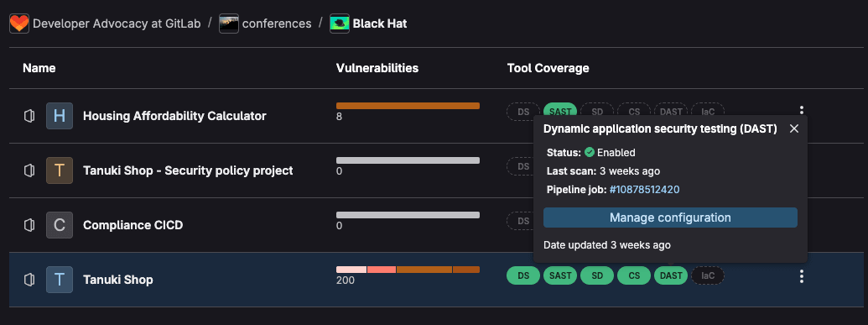
Task: Select the CS coverage badge for Tanuki Shop
Action: point(634,275)
